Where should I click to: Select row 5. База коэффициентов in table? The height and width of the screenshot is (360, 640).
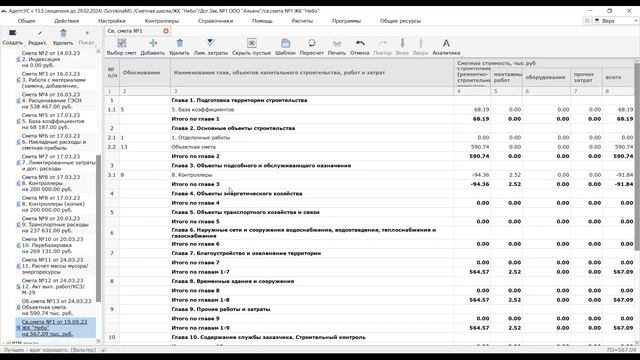[369, 109]
